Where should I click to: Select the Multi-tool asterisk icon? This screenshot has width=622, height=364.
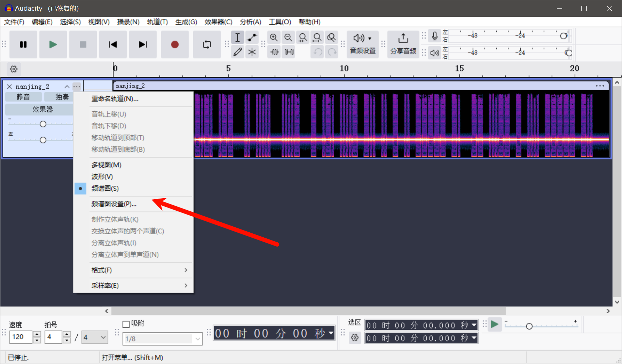point(252,52)
